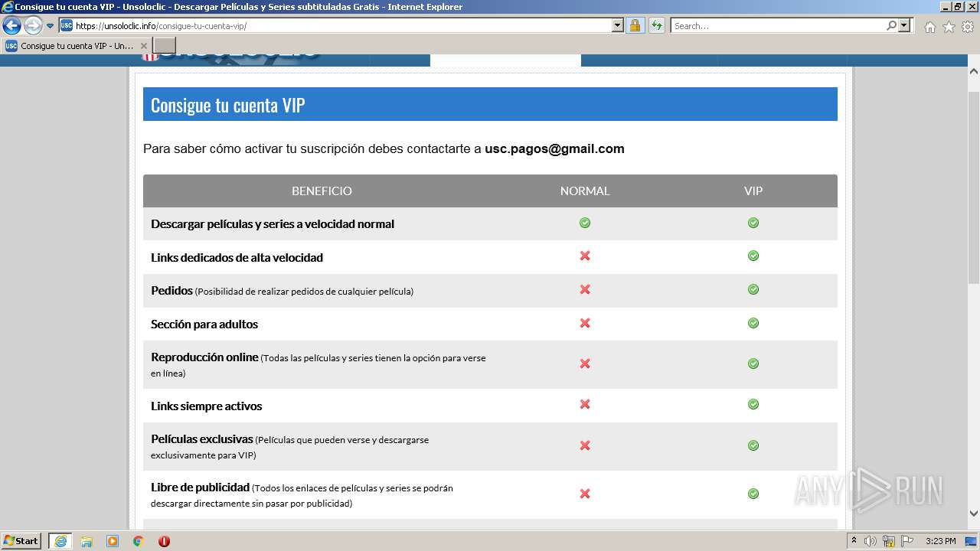Image resolution: width=980 pixels, height=551 pixels.
Task: Click the magnifier search icon
Action: pyautogui.click(x=891, y=26)
